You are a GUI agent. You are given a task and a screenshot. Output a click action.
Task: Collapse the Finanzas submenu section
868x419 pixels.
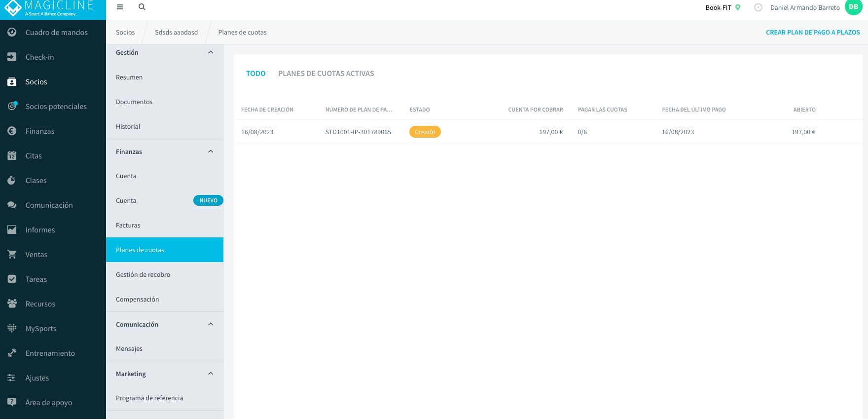[x=211, y=152]
